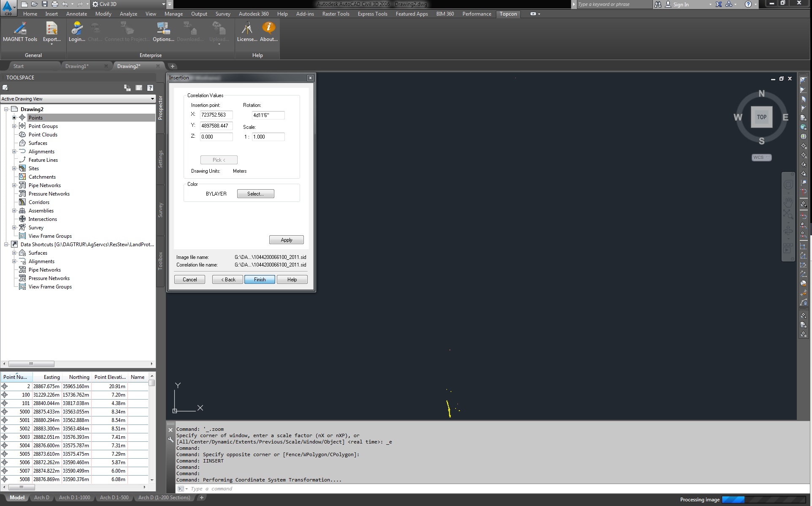Open the BYLAYER color Select dialog

(255, 193)
